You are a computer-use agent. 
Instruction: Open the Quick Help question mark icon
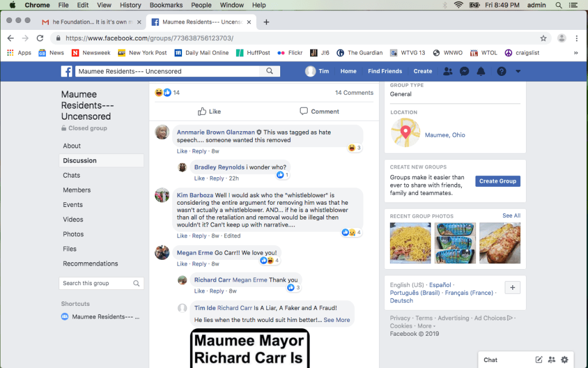[501, 71]
